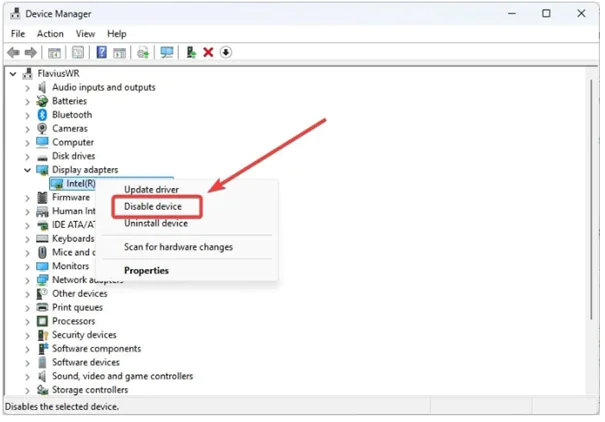Click the Update driver toolbar icon
Screen dimensions: 605x422
coord(190,52)
